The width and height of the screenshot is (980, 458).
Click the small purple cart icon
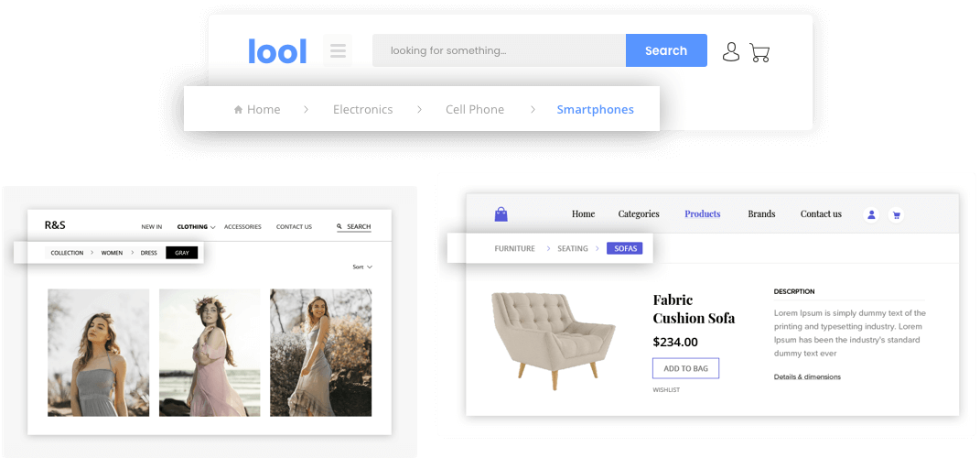[x=896, y=215]
